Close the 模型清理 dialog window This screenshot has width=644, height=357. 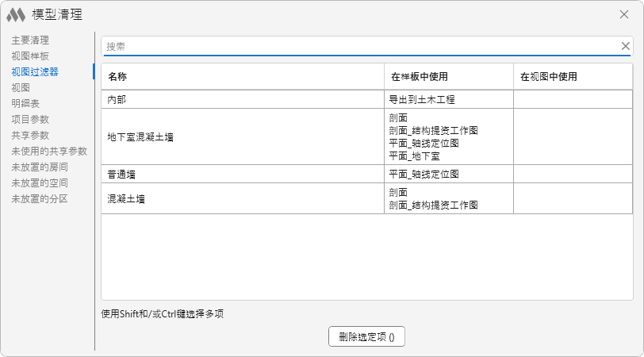623,14
